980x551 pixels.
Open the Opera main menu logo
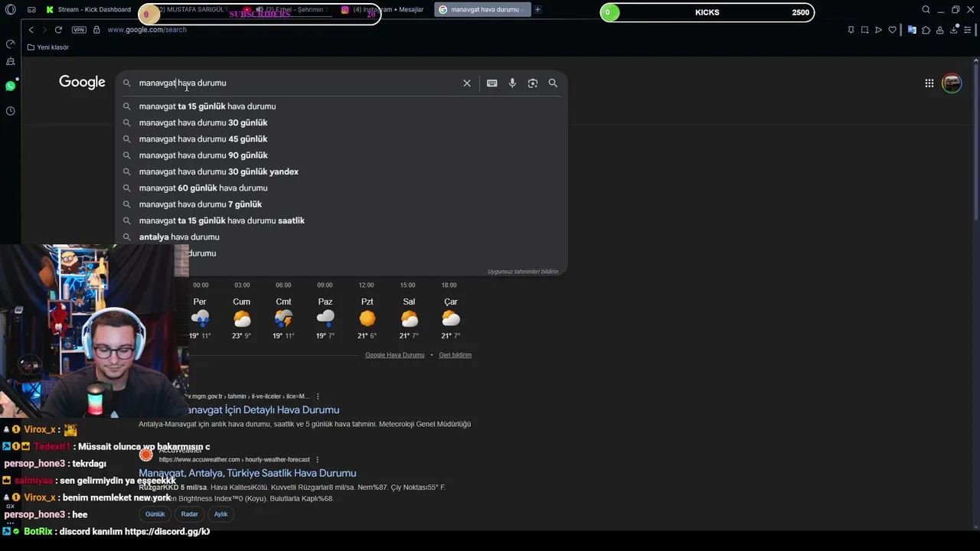pyautogui.click(x=10, y=10)
